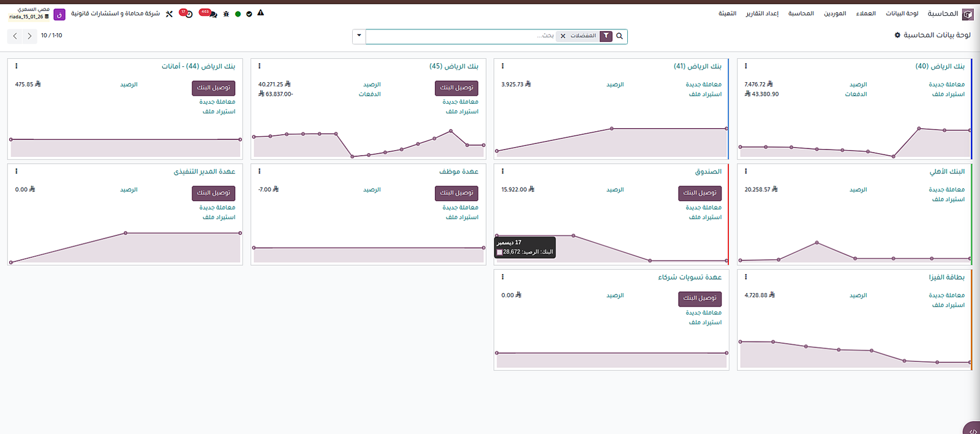Open the العملاء menu
Viewport: 980px width, 434px height.
[x=865, y=13]
